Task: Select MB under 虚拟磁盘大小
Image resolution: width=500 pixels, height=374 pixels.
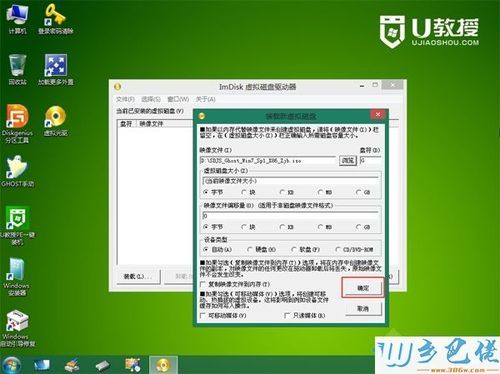Action: (x=325, y=192)
